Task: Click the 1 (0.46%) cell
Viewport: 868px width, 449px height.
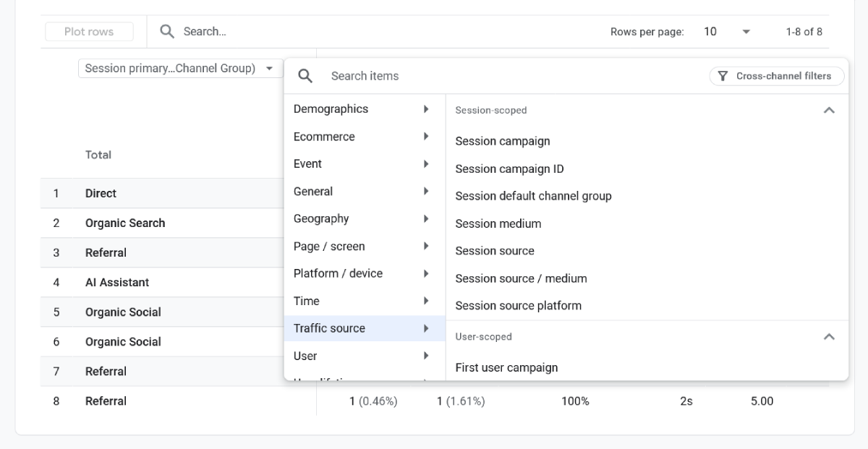Action: point(373,401)
